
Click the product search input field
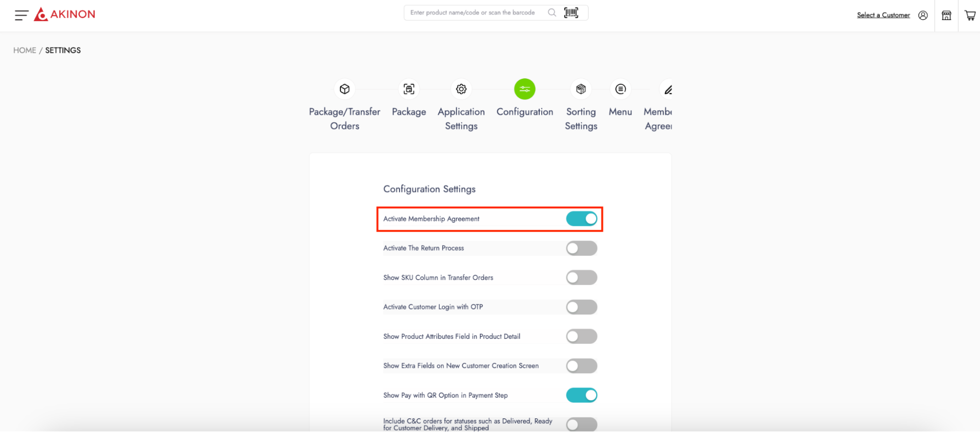(x=473, y=13)
